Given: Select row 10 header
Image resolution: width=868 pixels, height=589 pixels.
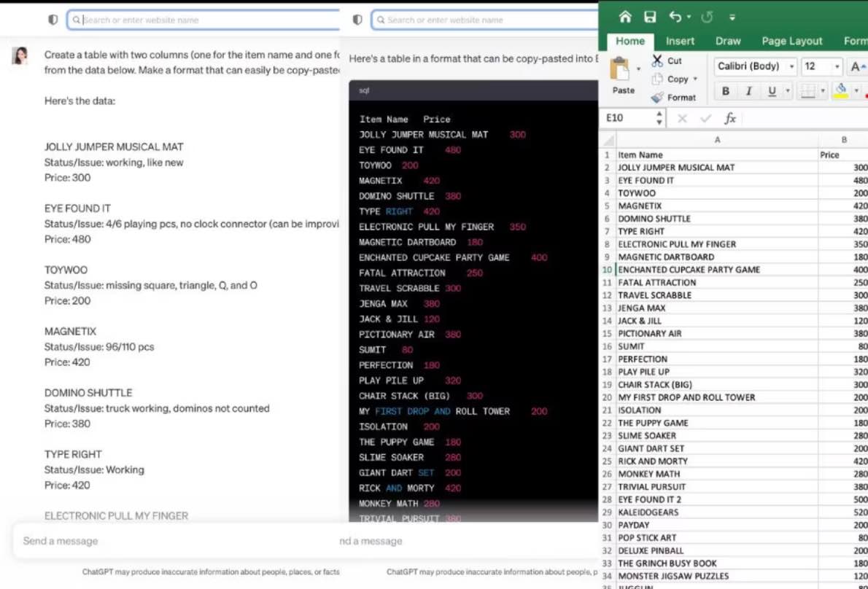Looking at the screenshot, I should click(x=608, y=270).
